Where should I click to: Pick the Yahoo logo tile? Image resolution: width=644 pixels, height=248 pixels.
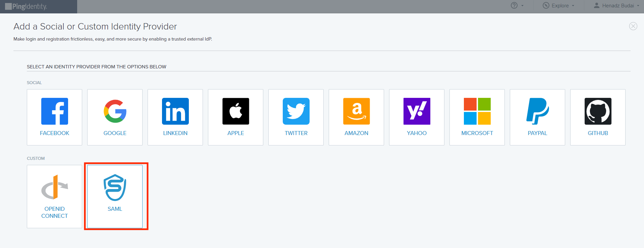coord(417,111)
